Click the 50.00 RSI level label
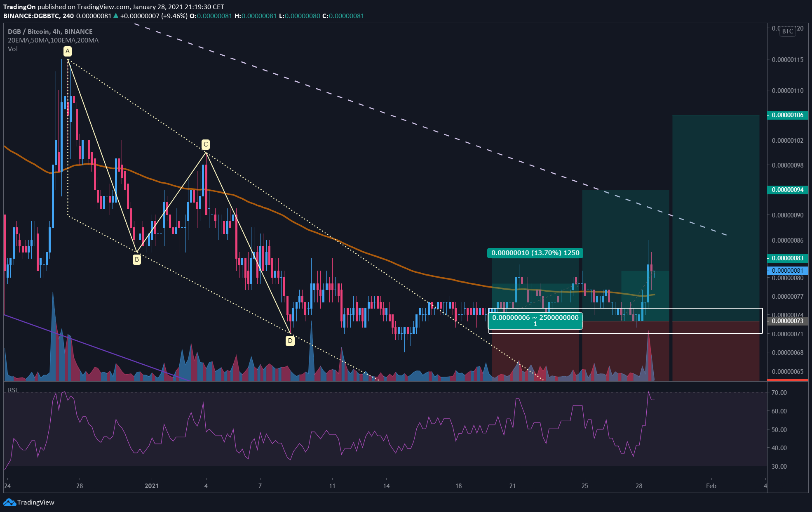Viewport: 812px width, 512px height. (x=779, y=430)
